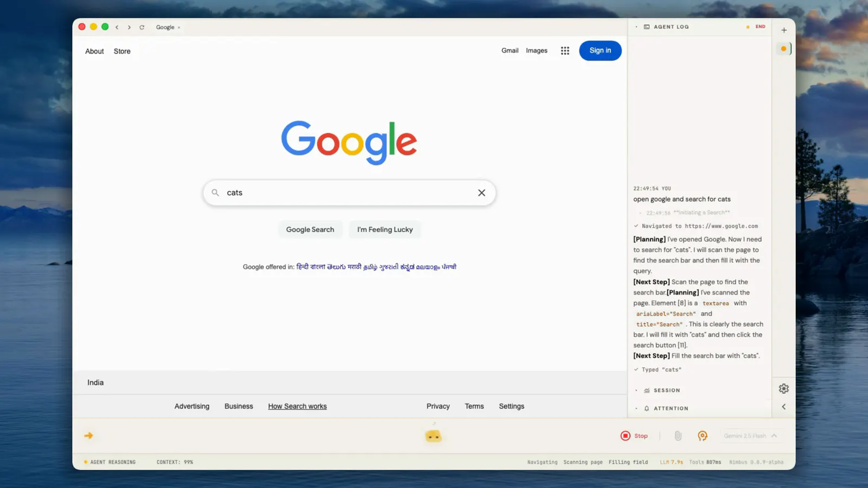The width and height of the screenshot is (868, 488).
Task: Focus the search field containing cats
Action: tap(349, 192)
